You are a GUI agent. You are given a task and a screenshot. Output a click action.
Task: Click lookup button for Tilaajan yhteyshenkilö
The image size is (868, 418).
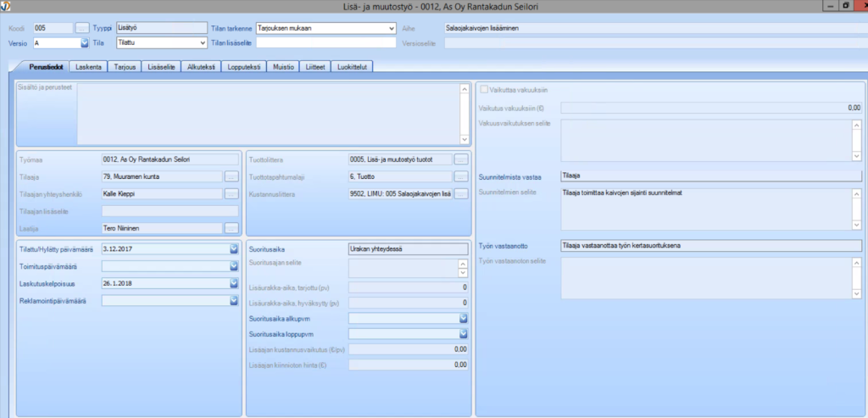pos(231,193)
